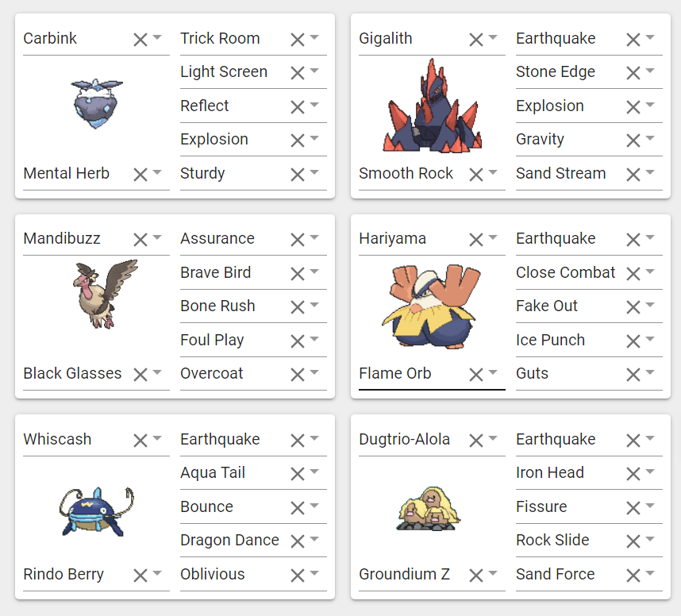This screenshot has height=616, width=681.
Task: Clear the Dragon Dance move
Action: 298,541
